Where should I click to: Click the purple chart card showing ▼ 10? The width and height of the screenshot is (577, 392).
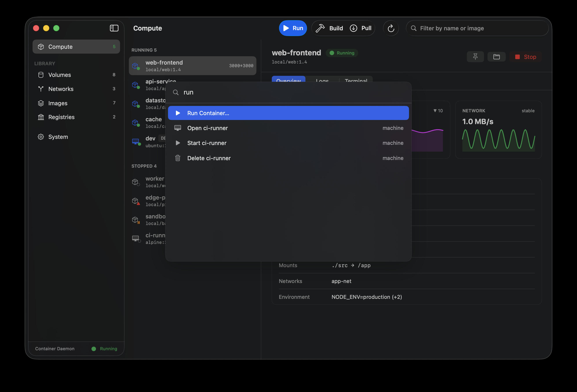pyautogui.click(x=431, y=130)
